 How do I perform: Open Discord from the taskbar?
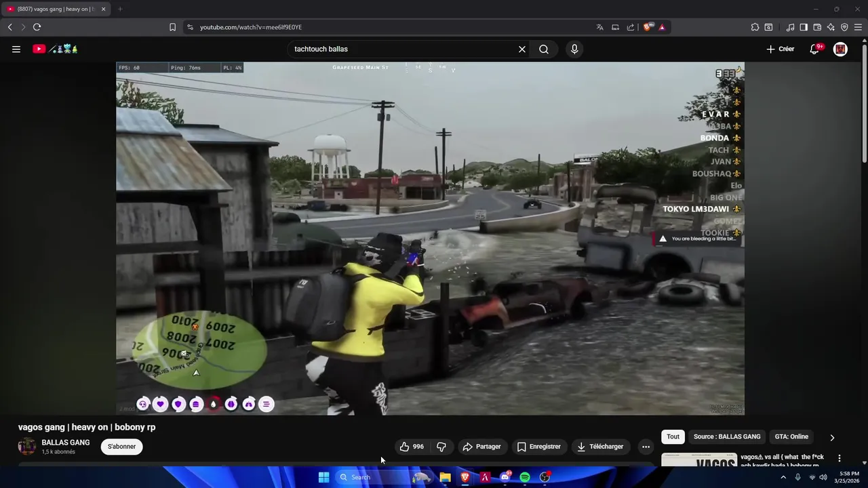505,477
